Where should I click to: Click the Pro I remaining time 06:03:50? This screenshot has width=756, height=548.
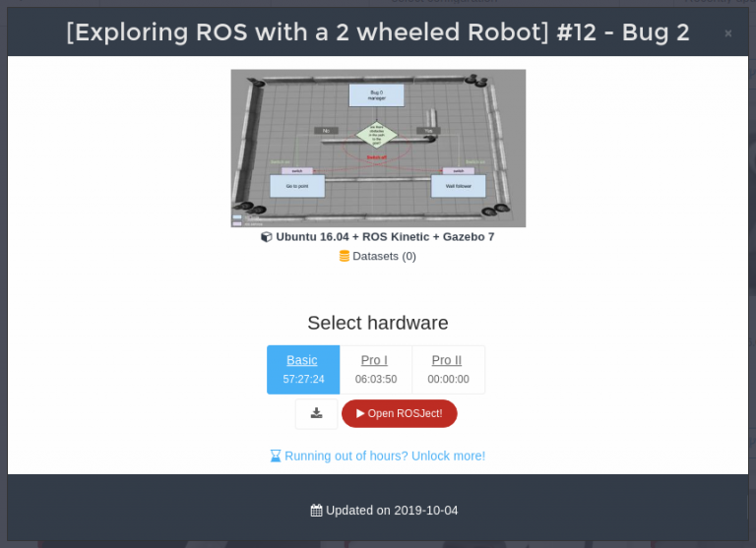(x=376, y=380)
